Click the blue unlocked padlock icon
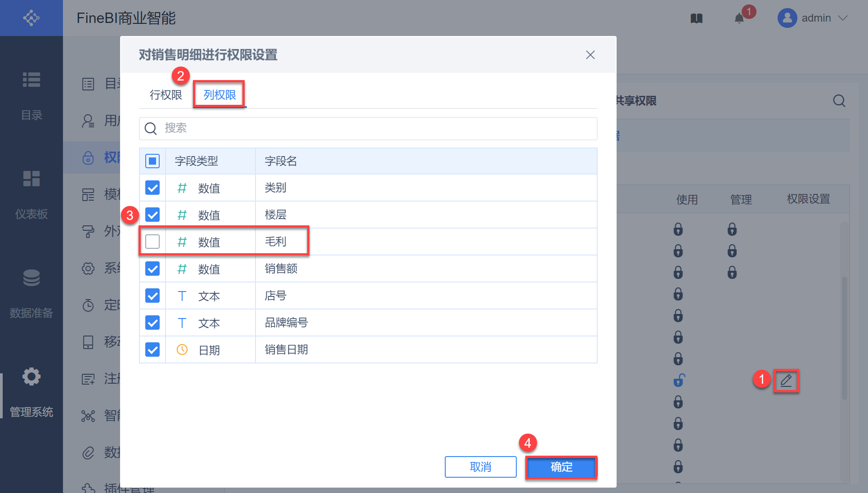The height and width of the screenshot is (493, 868). click(x=679, y=381)
